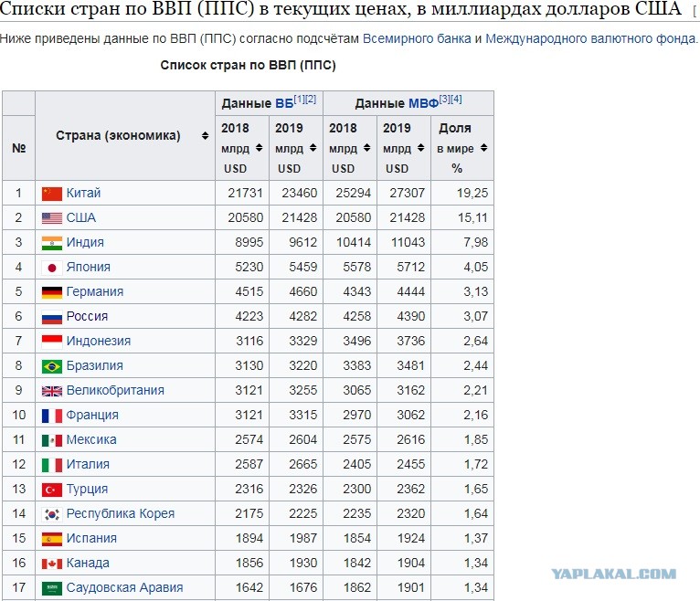Open the Бразилия country link
This screenshot has height=601, width=700.
coord(95,366)
